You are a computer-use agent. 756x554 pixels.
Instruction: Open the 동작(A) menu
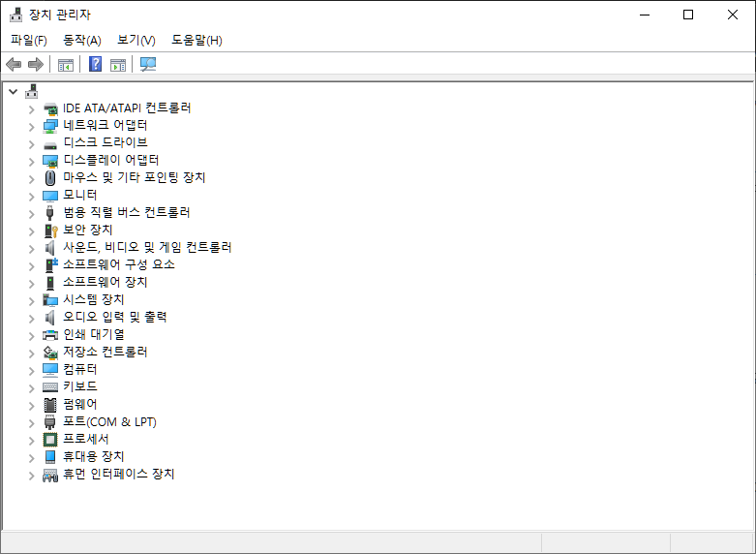click(82, 40)
